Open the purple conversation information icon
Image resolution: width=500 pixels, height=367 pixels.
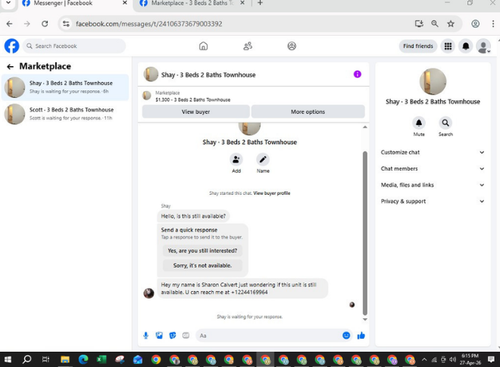tap(357, 74)
